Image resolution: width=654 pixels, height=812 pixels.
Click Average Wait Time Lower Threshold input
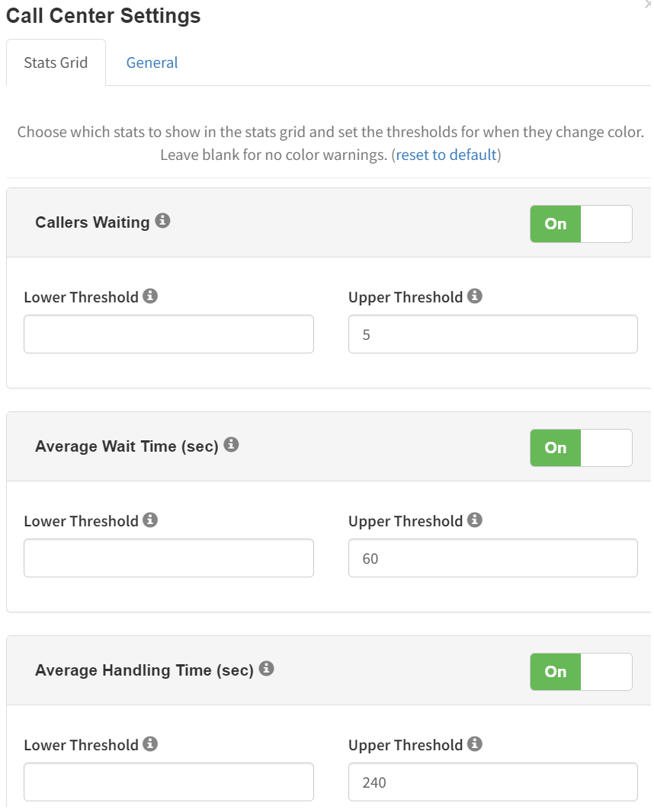(x=169, y=558)
